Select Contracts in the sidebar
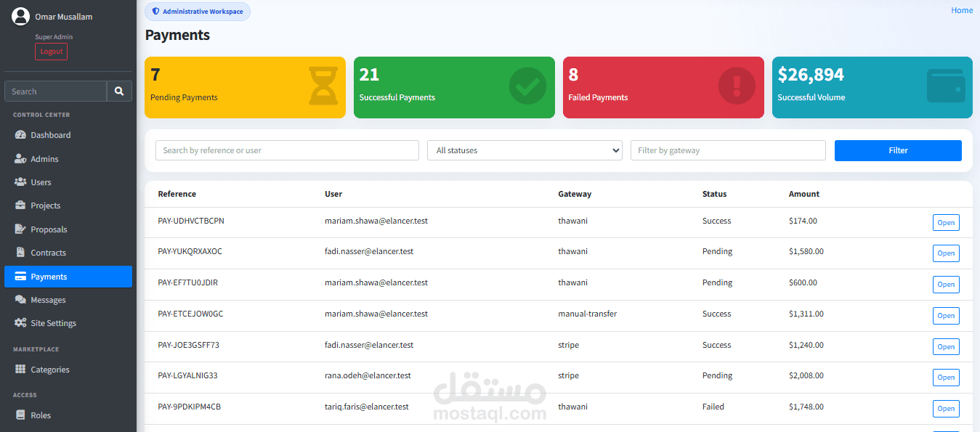 68,253
